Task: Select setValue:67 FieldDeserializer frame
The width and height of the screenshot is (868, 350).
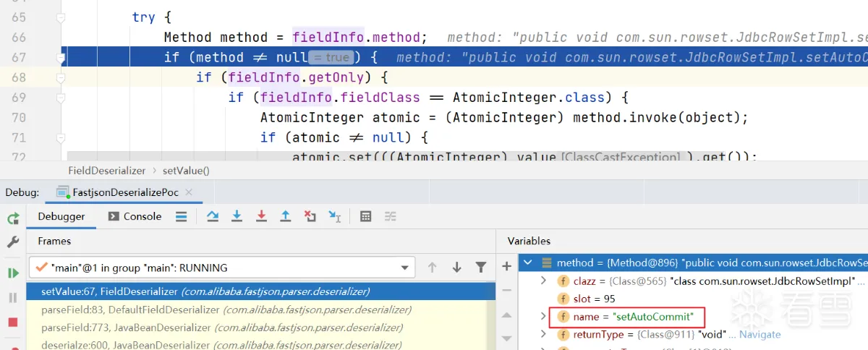Action: (x=261, y=291)
